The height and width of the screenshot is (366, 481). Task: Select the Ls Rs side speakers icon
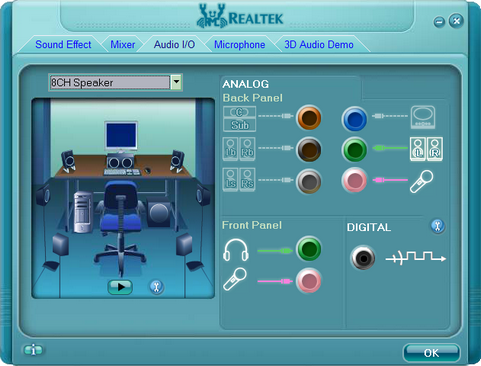[x=239, y=180]
